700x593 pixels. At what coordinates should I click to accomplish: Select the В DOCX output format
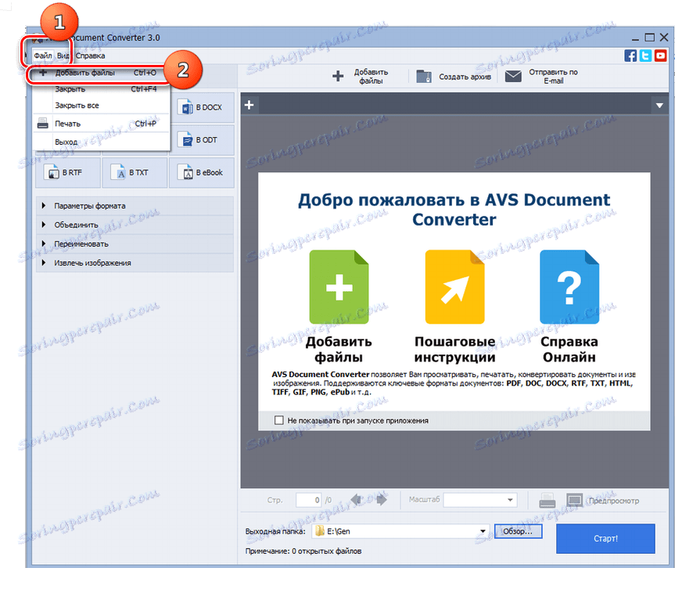click(203, 108)
